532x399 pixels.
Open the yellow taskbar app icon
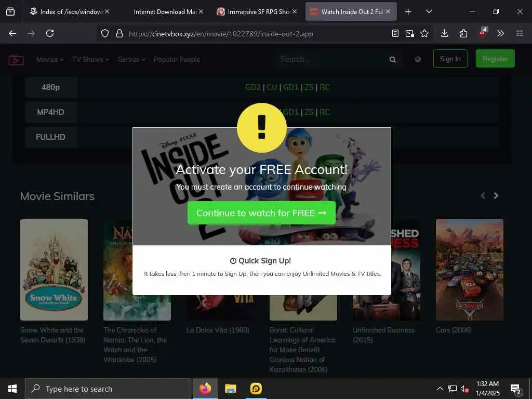[256, 389]
